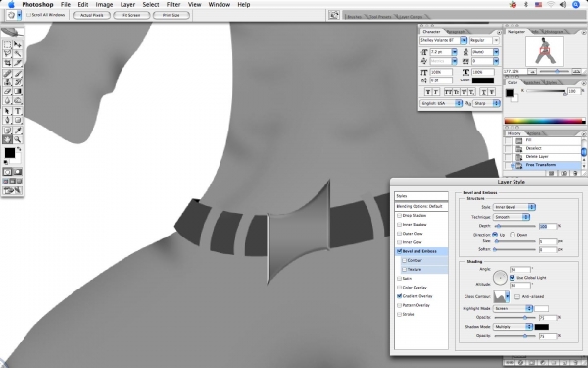Image resolution: width=588 pixels, height=368 pixels.
Task: Open the Filter menu
Action: 173,5
